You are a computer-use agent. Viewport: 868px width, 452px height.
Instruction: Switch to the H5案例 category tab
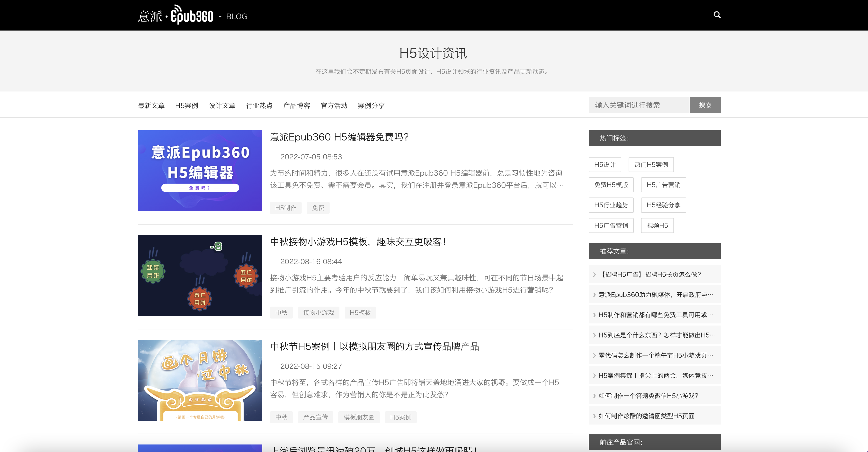click(186, 105)
